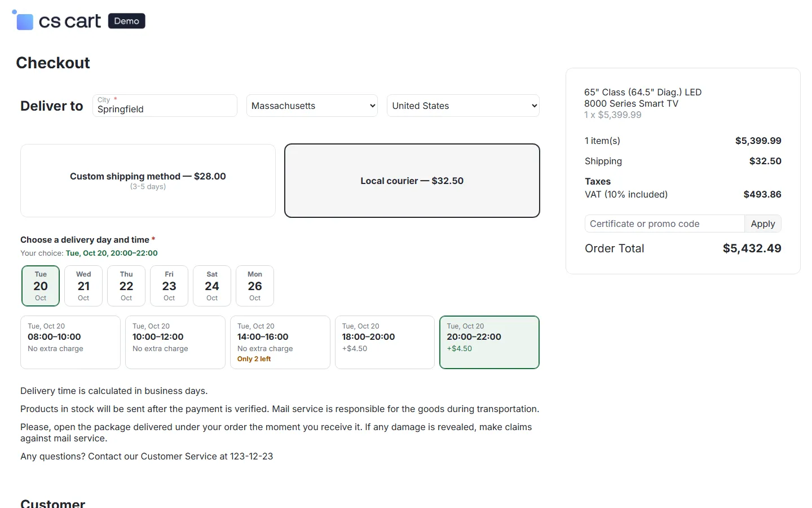
Task: Pick the 08:00–10:00 delivery slot
Action: click(70, 342)
